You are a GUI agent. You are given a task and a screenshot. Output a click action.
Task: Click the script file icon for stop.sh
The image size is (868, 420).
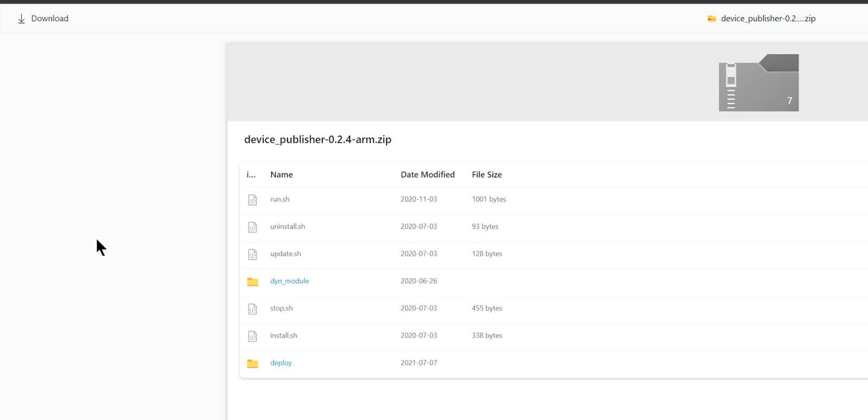252,309
